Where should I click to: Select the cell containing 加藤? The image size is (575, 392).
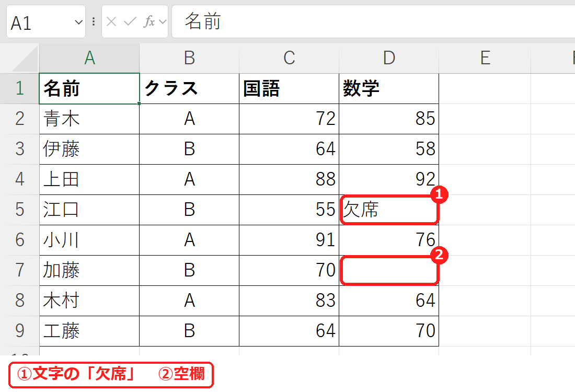click(x=89, y=271)
